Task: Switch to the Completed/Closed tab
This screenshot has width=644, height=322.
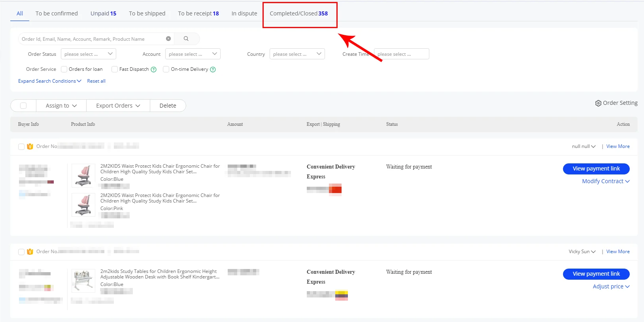Action: pyautogui.click(x=298, y=13)
